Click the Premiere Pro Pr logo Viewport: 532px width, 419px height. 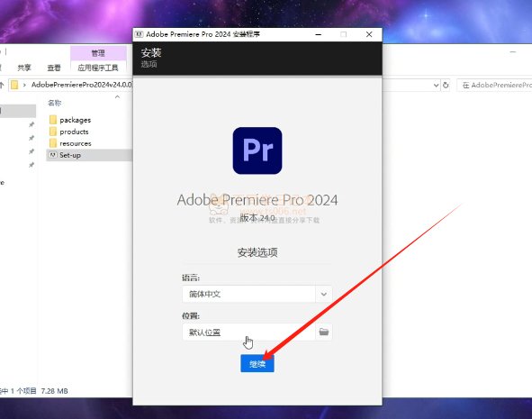(257, 150)
